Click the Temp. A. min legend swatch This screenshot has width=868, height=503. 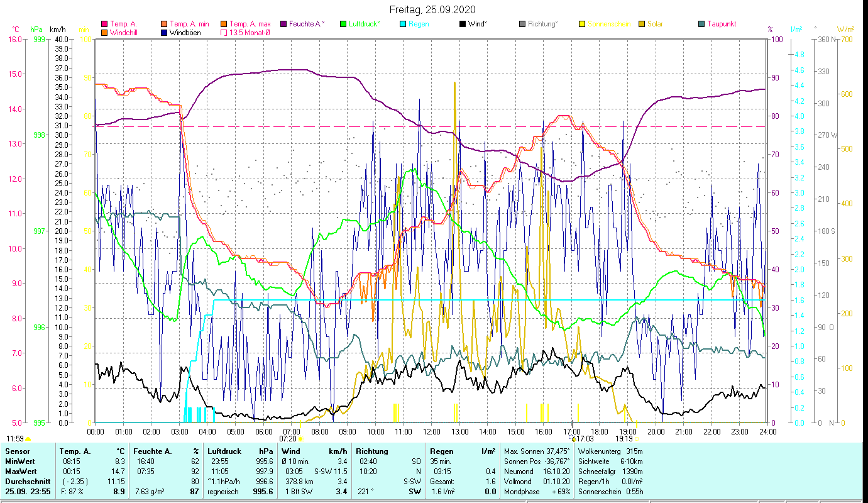point(165,25)
